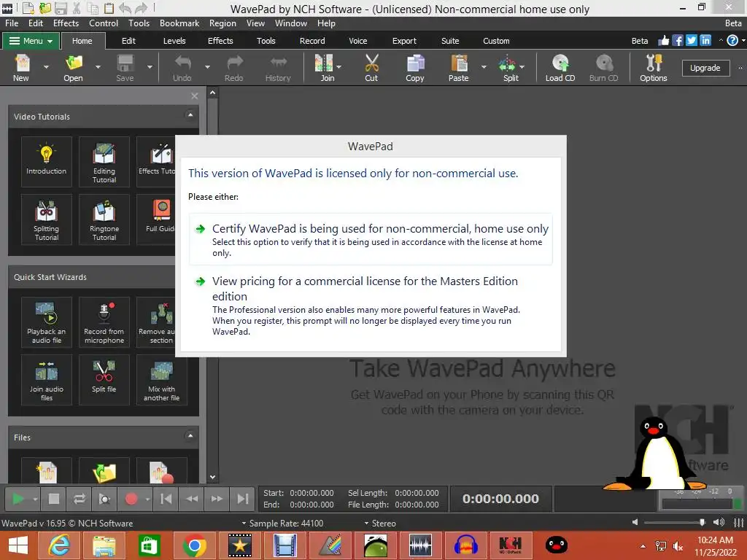
Task: Expand the New button dropdown arrow
Action: coord(46,67)
